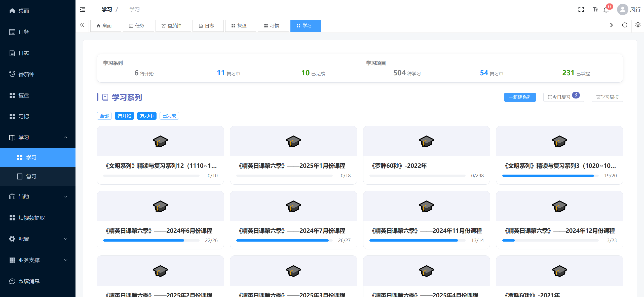Switch to the 复盘 tab
644x297 pixels.
241,26
